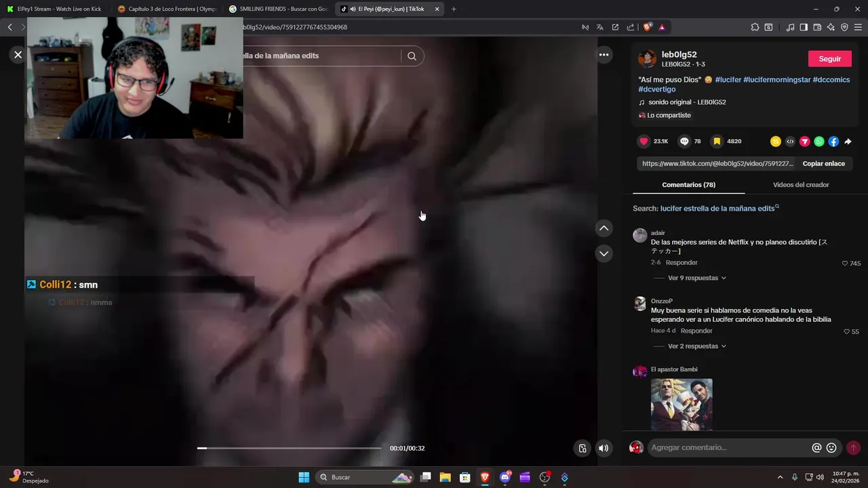Share to WhatsApp

(819, 142)
